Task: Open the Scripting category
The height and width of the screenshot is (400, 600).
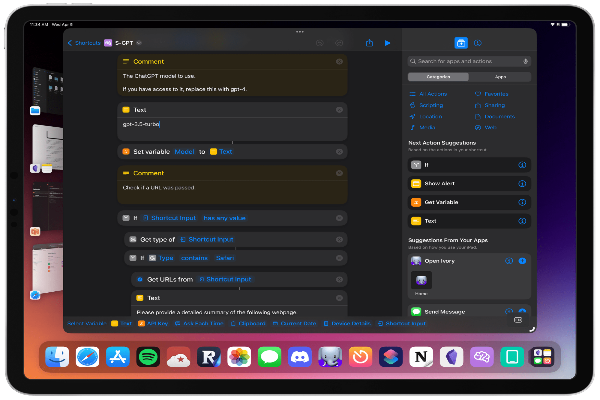Action: pyautogui.click(x=431, y=104)
